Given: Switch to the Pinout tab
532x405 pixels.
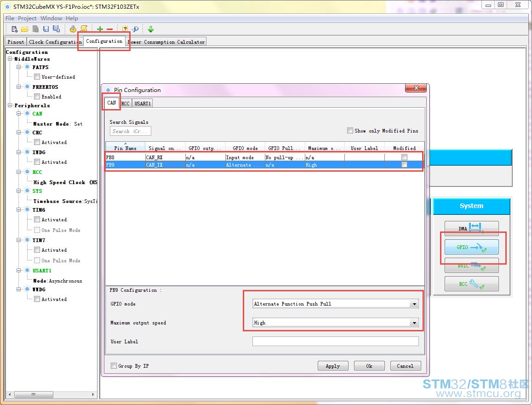Looking at the screenshot, I should [16, 42].
